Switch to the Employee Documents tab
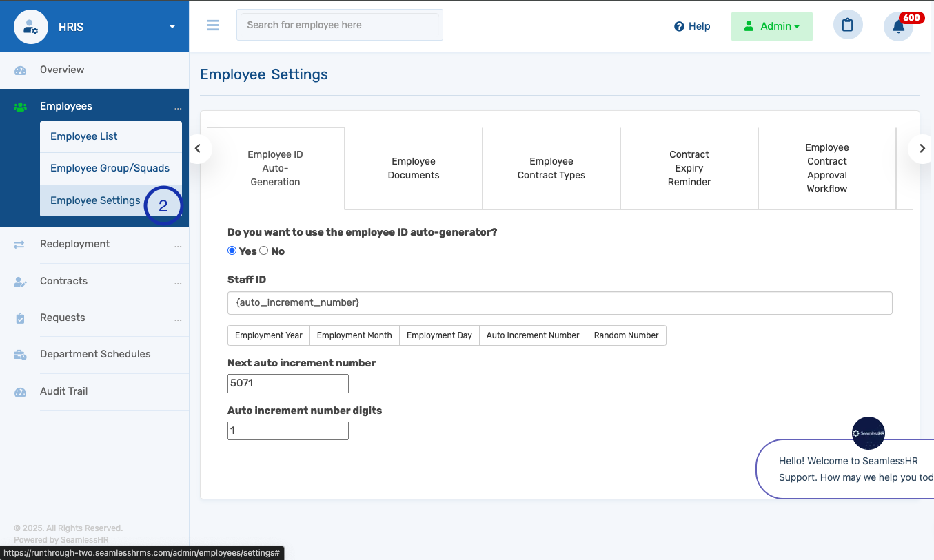This screenshot has height=560, width=934. click(413, 168)
